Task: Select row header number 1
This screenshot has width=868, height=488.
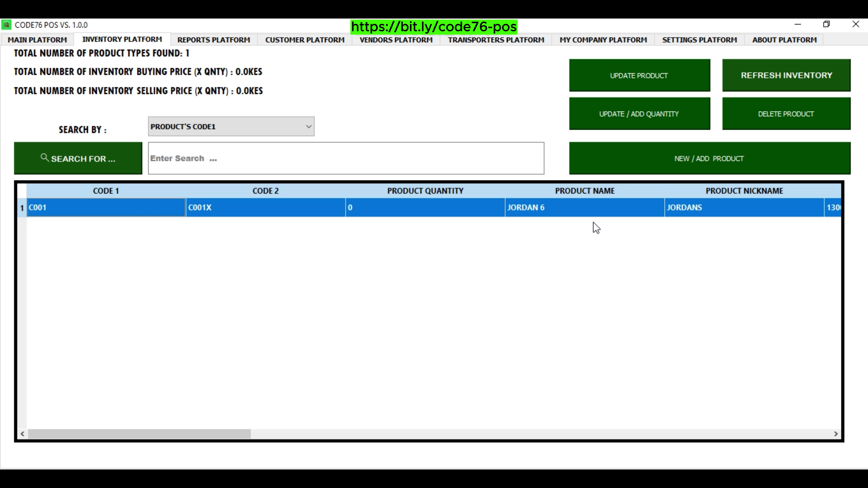Action: (22, 208)
